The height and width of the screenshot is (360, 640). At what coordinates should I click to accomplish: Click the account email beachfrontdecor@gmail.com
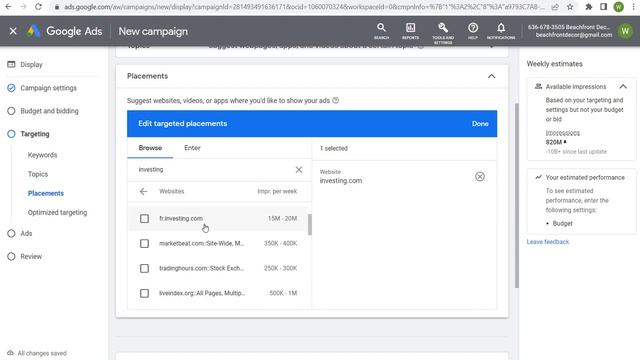tap(574, 35)
